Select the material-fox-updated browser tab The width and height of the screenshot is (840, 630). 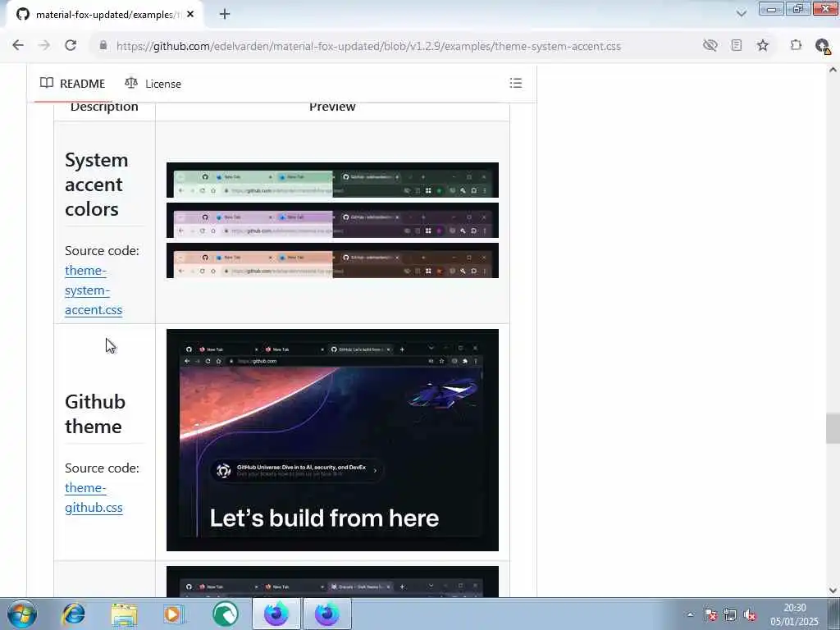click(105, 15)
